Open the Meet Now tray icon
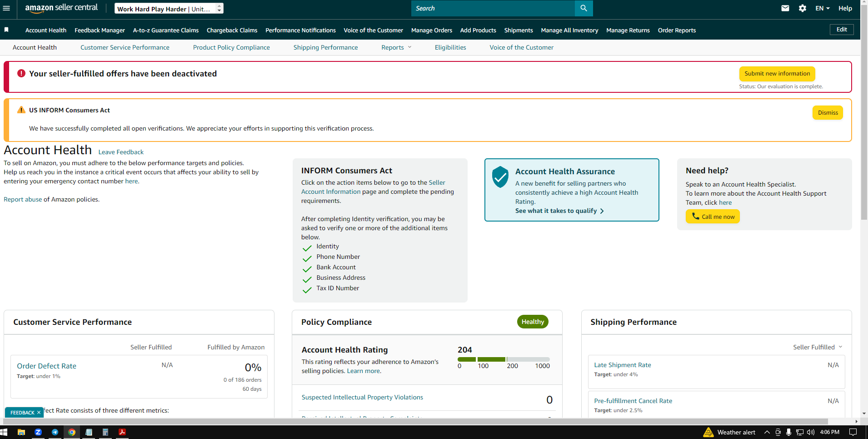868x439 pixels. click(778, 432)
